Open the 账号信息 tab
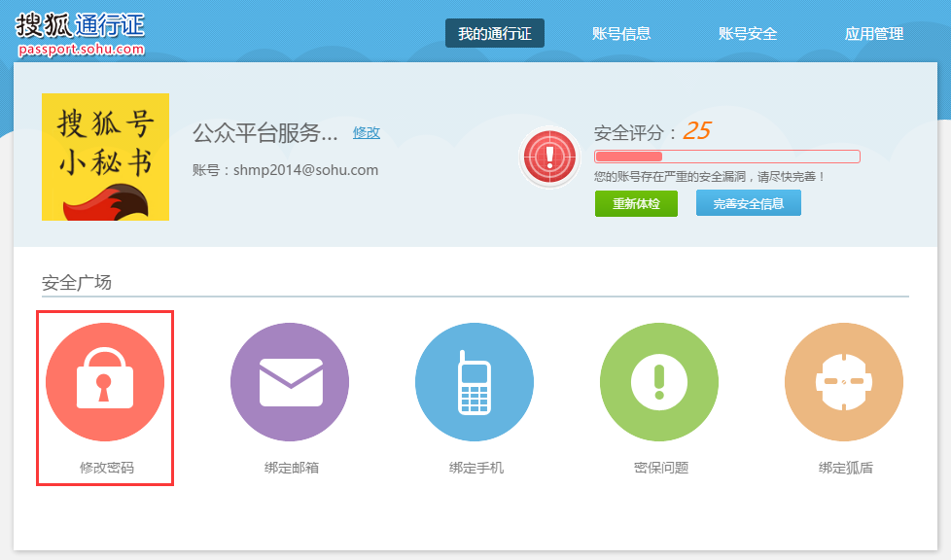The height and width of the screenshot is (560, 951). pyautogui.click(x=621, y=33)
